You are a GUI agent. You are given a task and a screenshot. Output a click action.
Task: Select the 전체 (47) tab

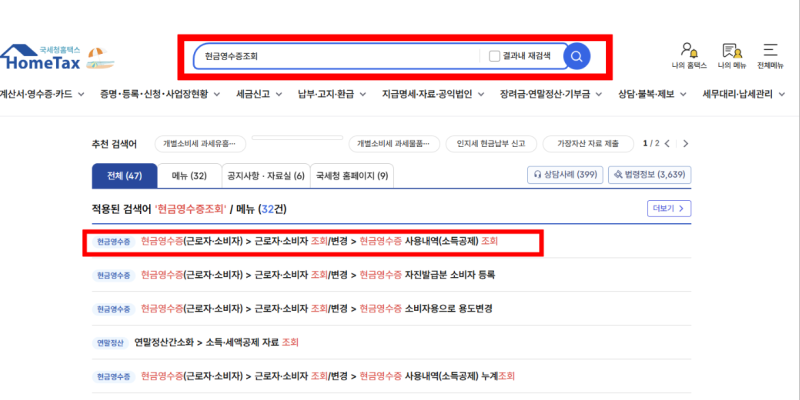point(124,176)
